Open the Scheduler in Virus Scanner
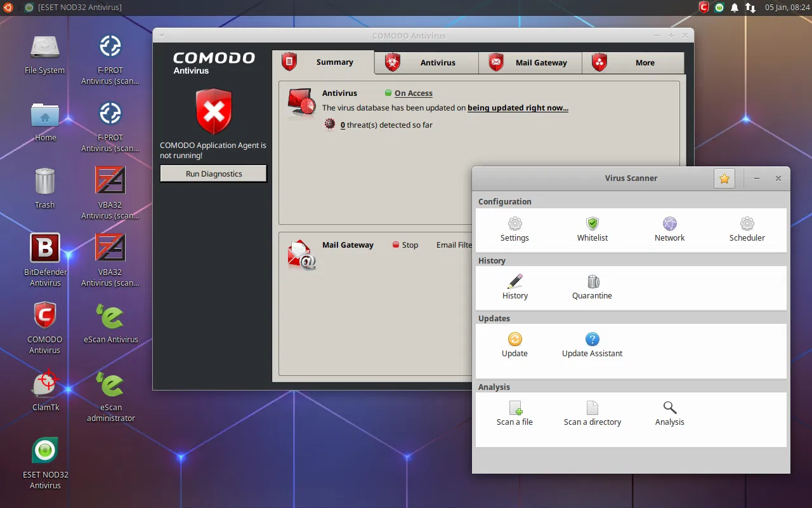The height and width of the screenshot is (508, 812). coord(747,230)
